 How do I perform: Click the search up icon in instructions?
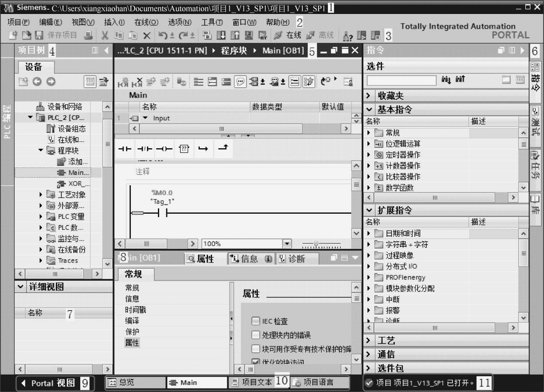460,80
